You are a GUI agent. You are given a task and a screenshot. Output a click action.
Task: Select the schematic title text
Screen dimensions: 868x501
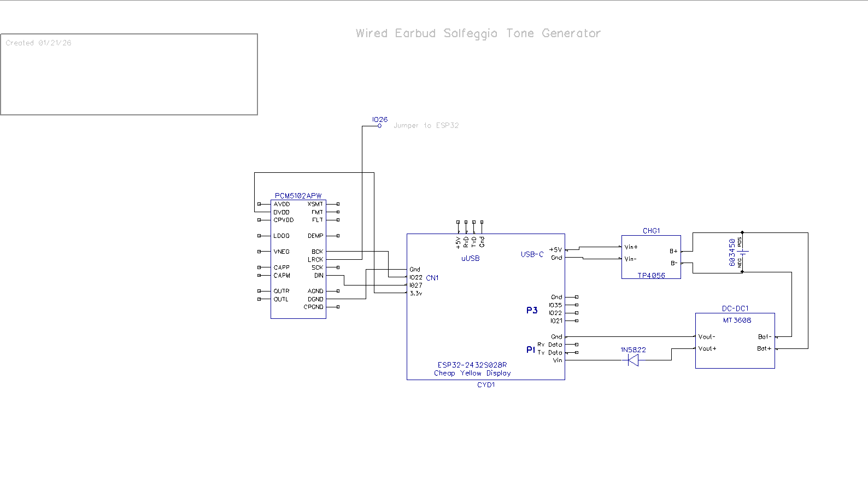[x=478, y=33]
